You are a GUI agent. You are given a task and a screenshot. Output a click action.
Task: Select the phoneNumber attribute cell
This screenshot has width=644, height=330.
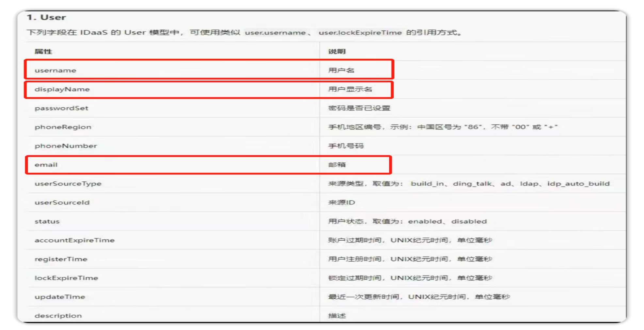pos(66,146)
